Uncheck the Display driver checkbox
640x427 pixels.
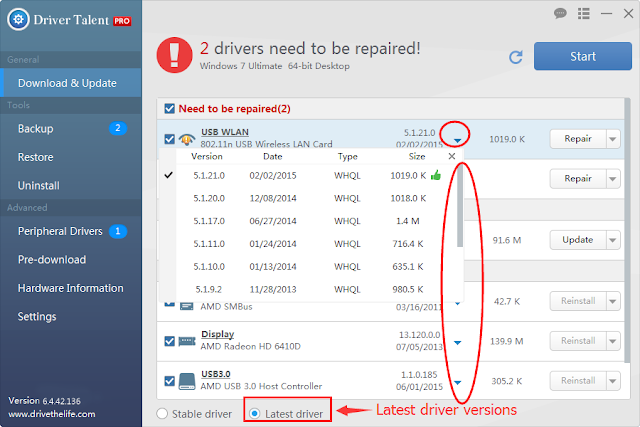[169, 341]
